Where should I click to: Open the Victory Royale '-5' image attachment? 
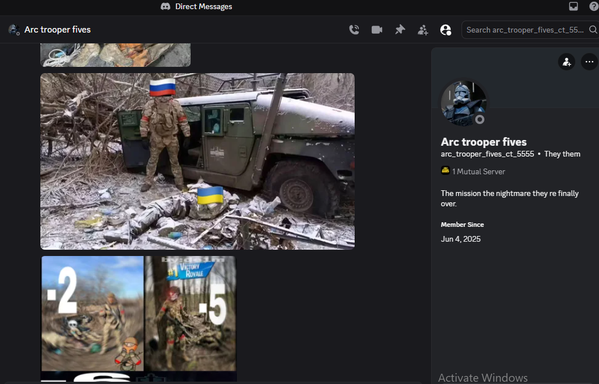(191, 313)
